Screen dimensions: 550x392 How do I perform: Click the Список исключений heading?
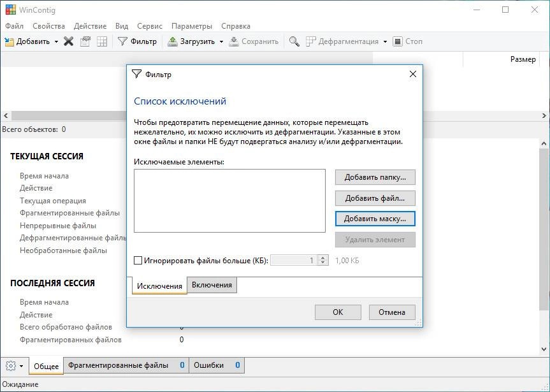[180, 101]
